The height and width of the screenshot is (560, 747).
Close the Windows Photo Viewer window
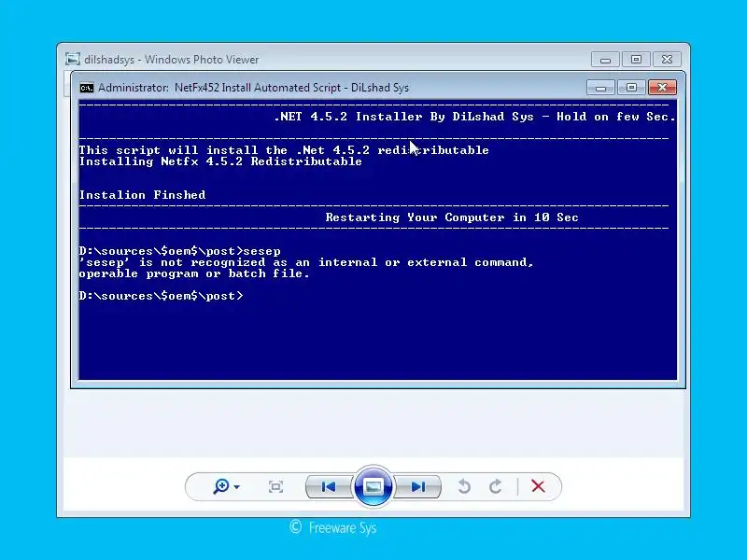tap(667, 60)
